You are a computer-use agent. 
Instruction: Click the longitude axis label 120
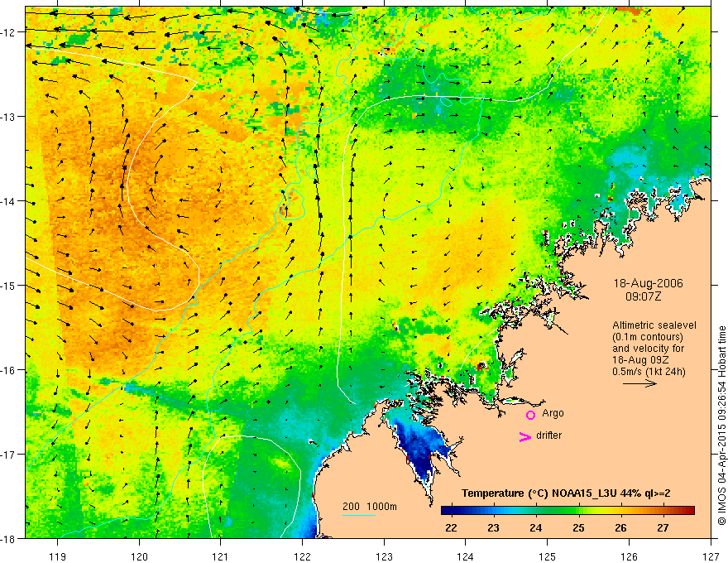[x=139, y=556]
